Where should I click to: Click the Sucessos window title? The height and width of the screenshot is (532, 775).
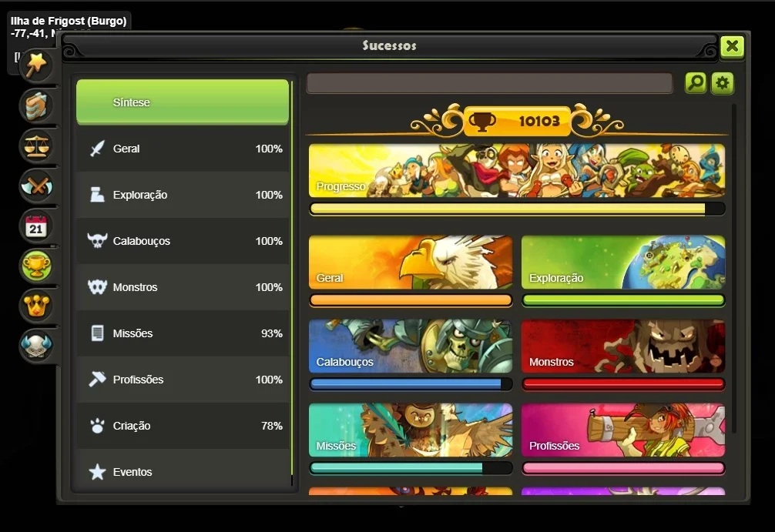click(390, 45)
